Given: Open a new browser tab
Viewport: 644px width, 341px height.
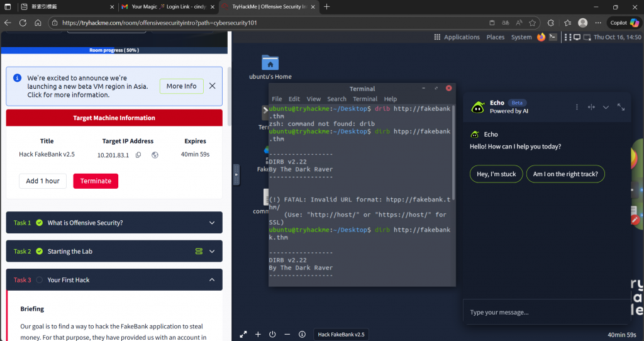Looking at the screenshot, I should [x=326, y=6].
